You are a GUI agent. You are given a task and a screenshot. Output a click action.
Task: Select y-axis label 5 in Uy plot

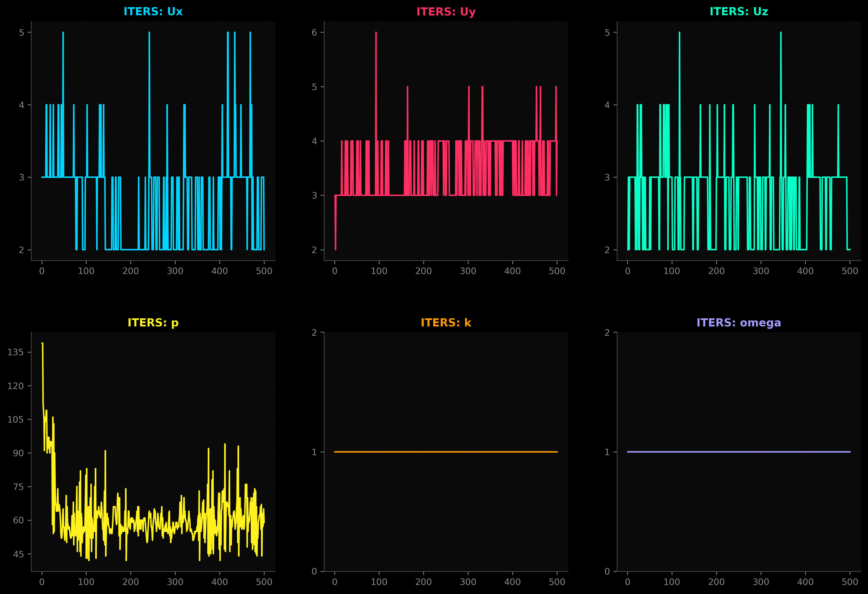314,87
